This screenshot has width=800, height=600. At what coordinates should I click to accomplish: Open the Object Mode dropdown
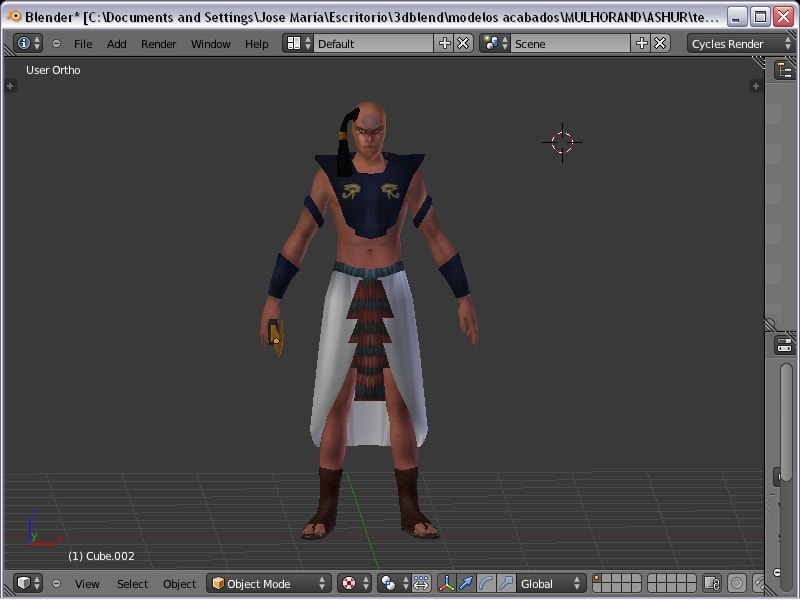pos(269,583)
